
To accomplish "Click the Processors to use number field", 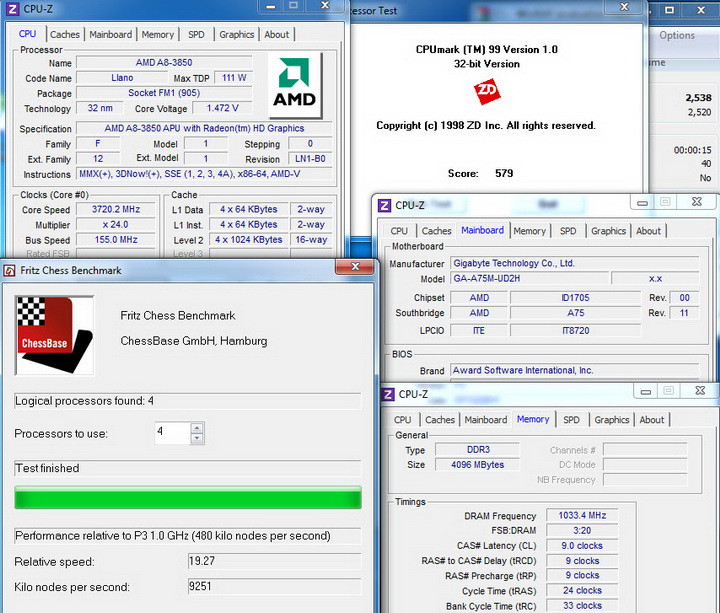I will (x=173, y=433).
